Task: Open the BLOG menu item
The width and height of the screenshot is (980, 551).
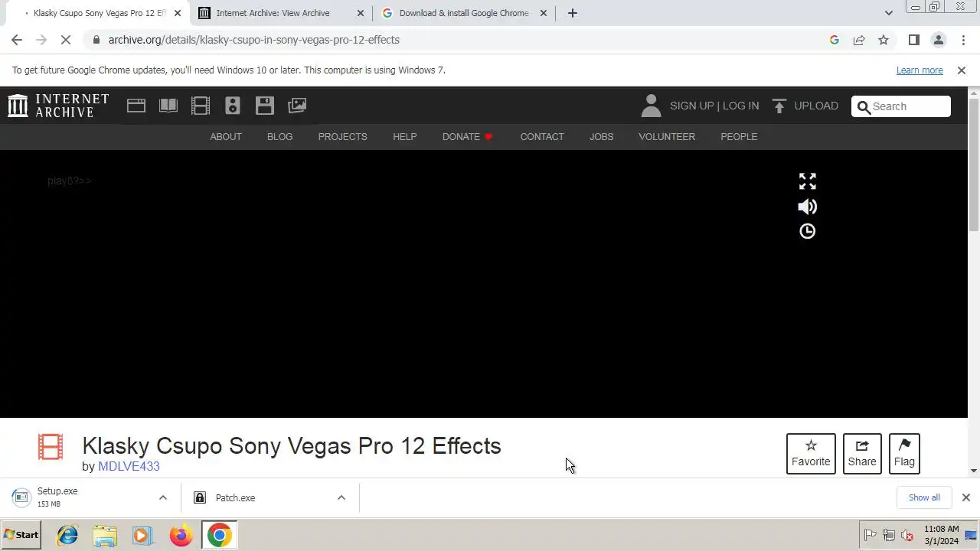Action: click(279, 137)
